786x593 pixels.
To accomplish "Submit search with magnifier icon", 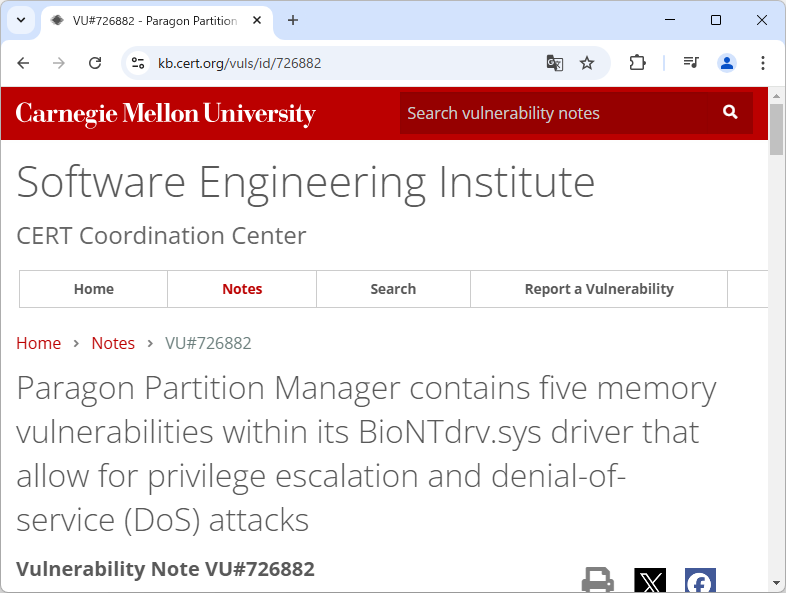I will point(730,112).
